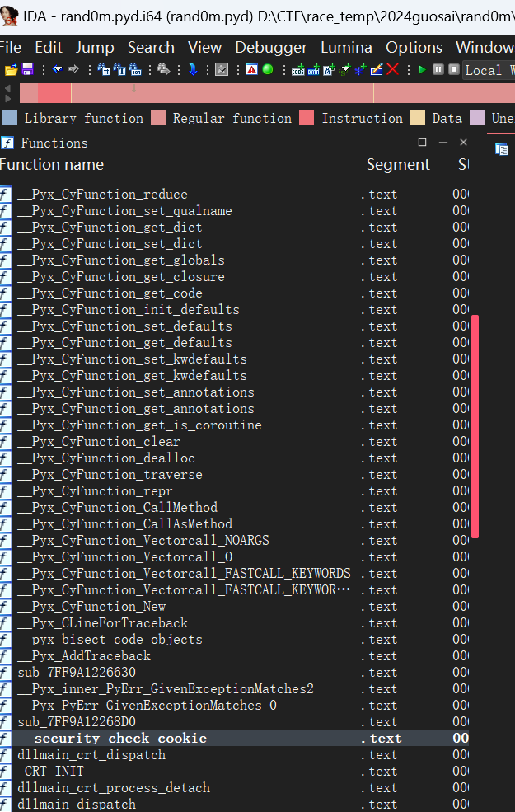
Task: Select dllmain_crt_dispatch function entry
Action: pyautogui.click(x=91, y=755)
